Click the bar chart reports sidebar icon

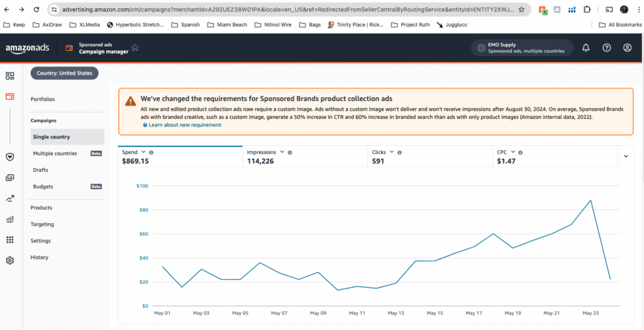[10, 219]
